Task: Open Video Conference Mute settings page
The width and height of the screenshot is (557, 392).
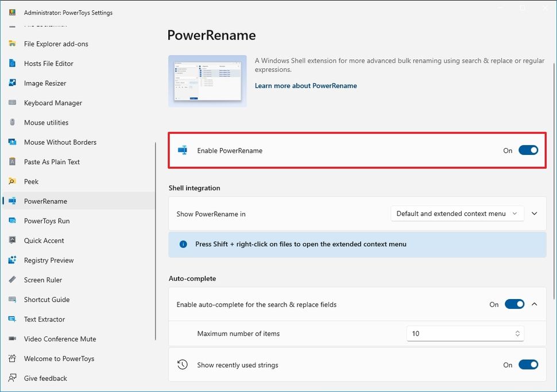Action: point(60,339)
